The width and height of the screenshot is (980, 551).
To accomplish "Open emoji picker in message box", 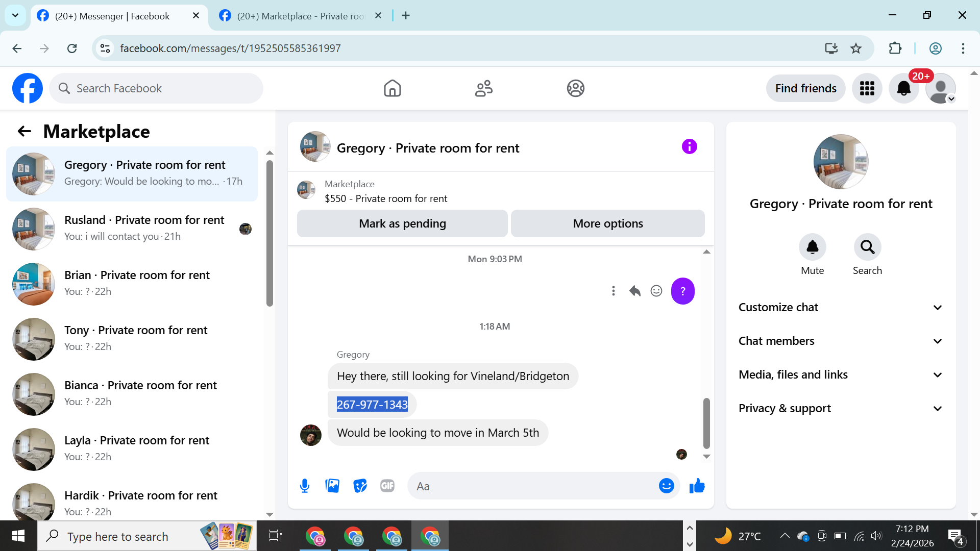I will (x=666, y=486).
